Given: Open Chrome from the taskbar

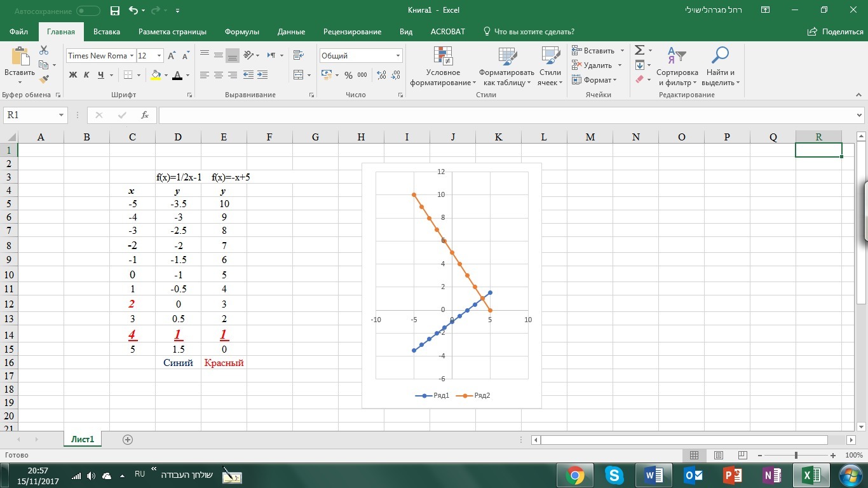Looking at the screenshot, I should [x=575, y=475].
